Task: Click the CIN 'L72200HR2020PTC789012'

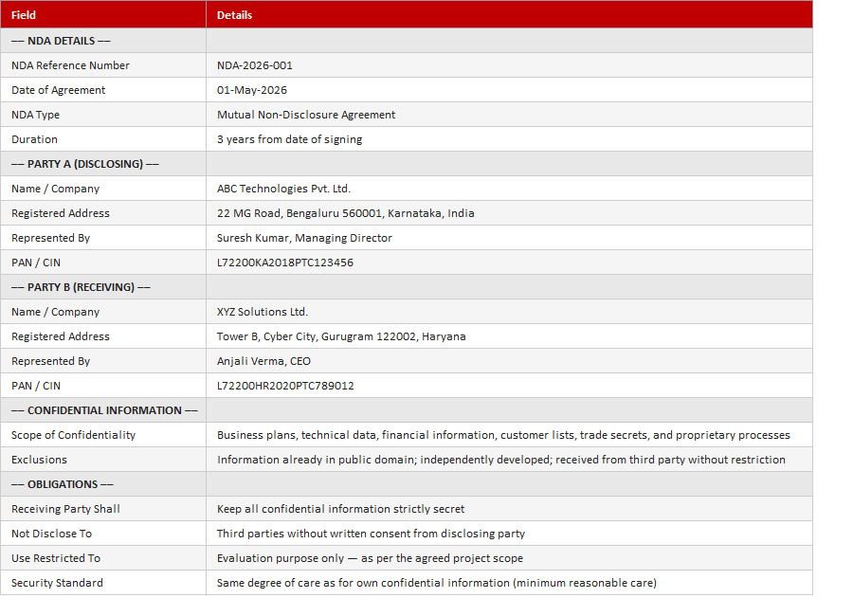Action: [285, 386]
